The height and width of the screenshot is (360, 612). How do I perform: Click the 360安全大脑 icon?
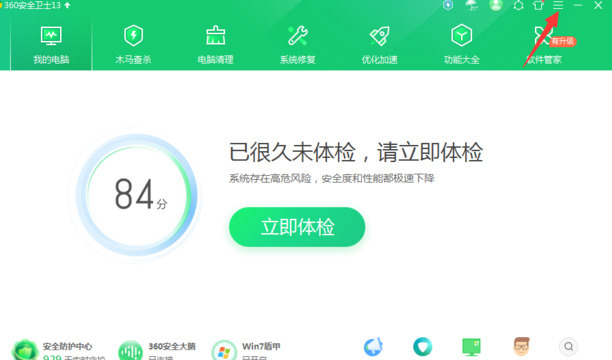coord(130,351)
